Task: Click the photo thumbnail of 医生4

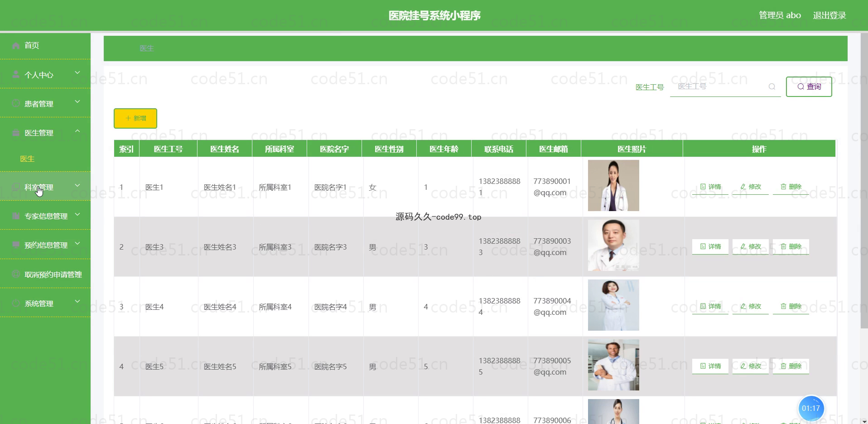Action: pyautogui.click(x=613, y=305)
